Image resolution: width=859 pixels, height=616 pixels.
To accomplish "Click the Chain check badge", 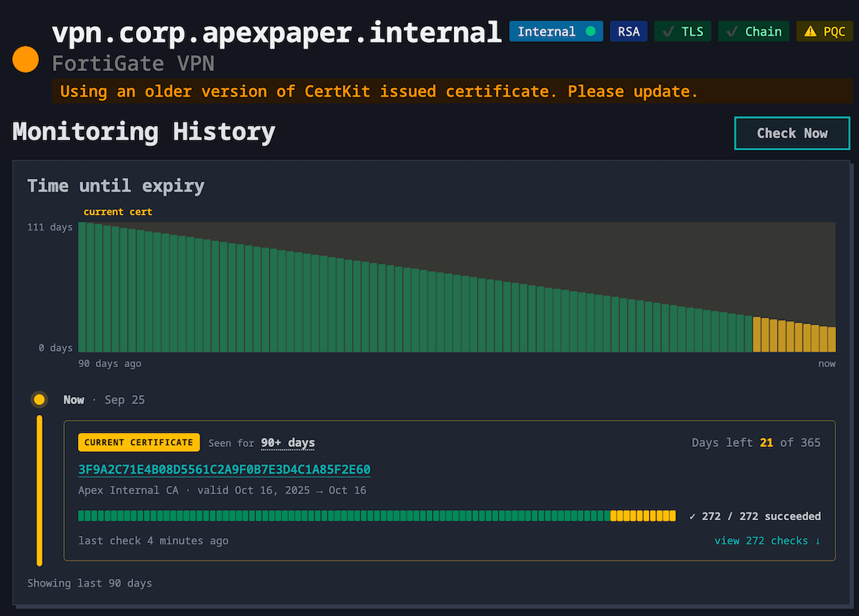I will 754,31.
